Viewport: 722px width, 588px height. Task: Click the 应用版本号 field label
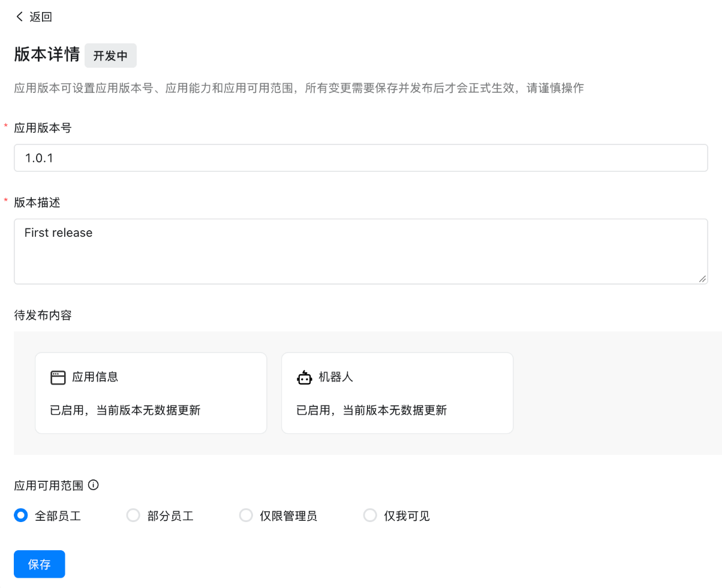coord(43,128)
